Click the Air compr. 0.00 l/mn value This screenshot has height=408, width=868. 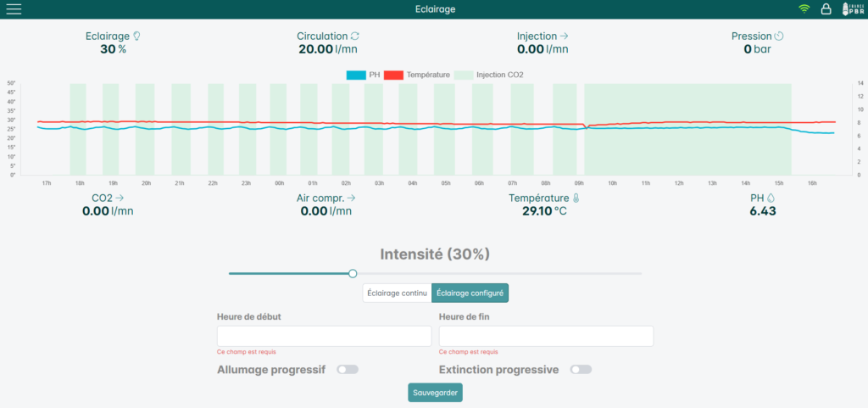pos(326,211)
